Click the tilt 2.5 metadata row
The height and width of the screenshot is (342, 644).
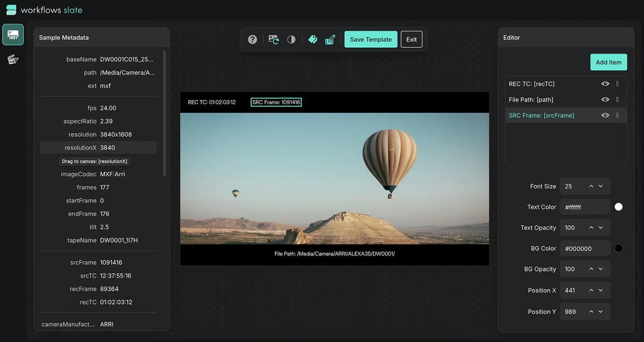(x=98, y=227)
